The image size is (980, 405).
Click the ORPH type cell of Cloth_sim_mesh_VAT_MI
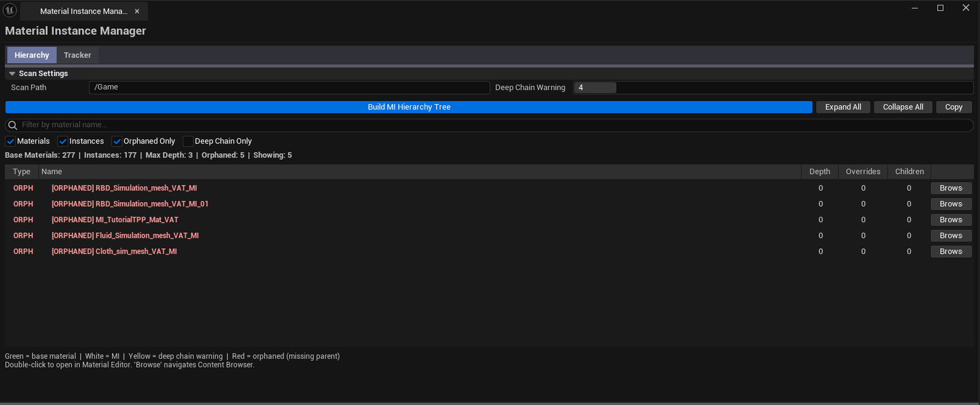(23, 252)
